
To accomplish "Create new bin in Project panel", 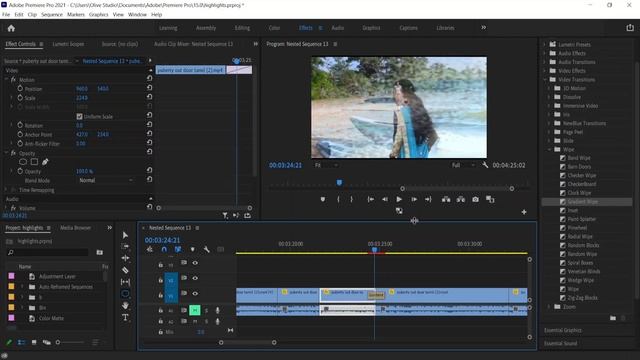I will pos(100,252).
